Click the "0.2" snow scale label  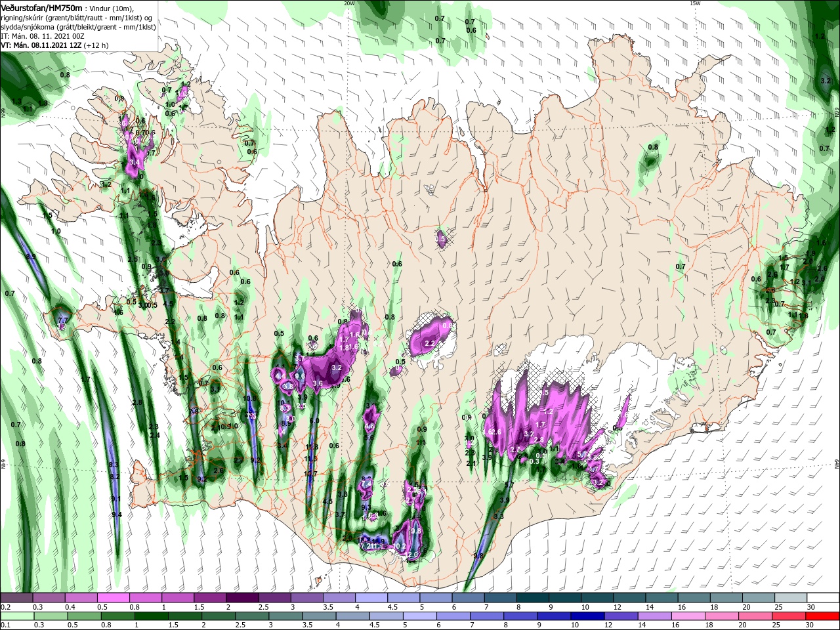[5, 607]
